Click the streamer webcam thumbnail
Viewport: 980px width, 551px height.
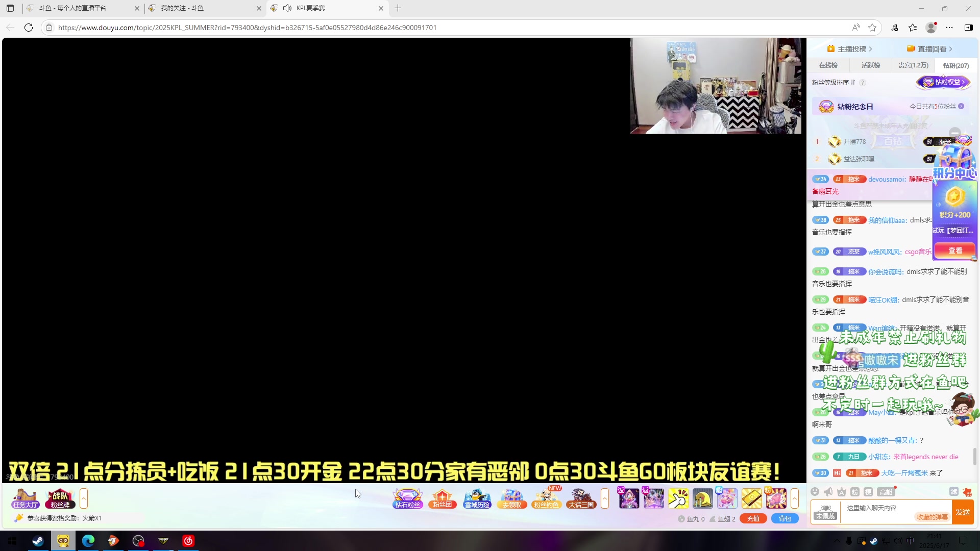[x=716, y=86]
